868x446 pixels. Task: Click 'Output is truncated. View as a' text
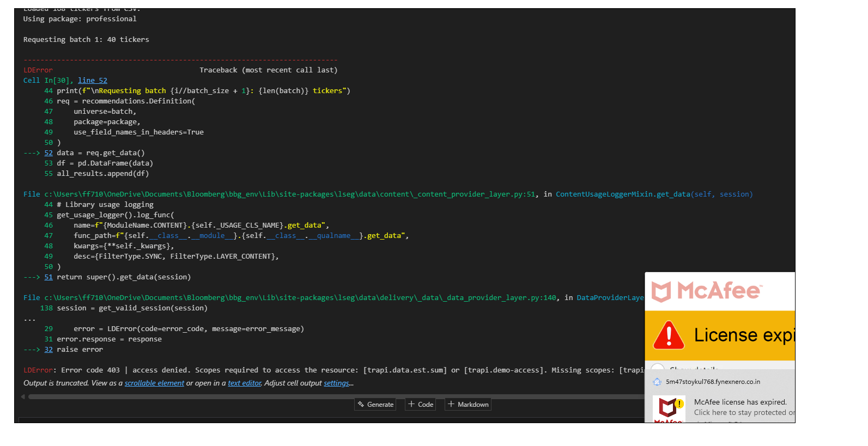click(x=73, y=383)
